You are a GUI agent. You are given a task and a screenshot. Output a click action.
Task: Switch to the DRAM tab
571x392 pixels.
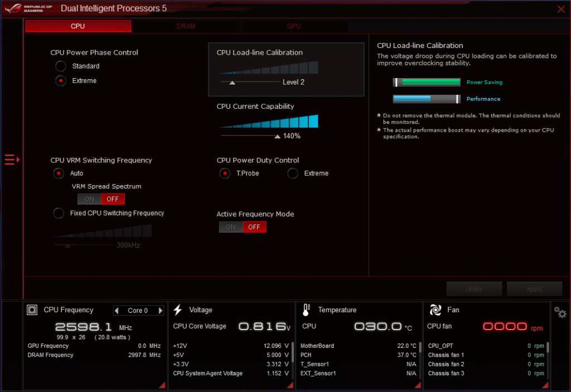click(186, 26)
